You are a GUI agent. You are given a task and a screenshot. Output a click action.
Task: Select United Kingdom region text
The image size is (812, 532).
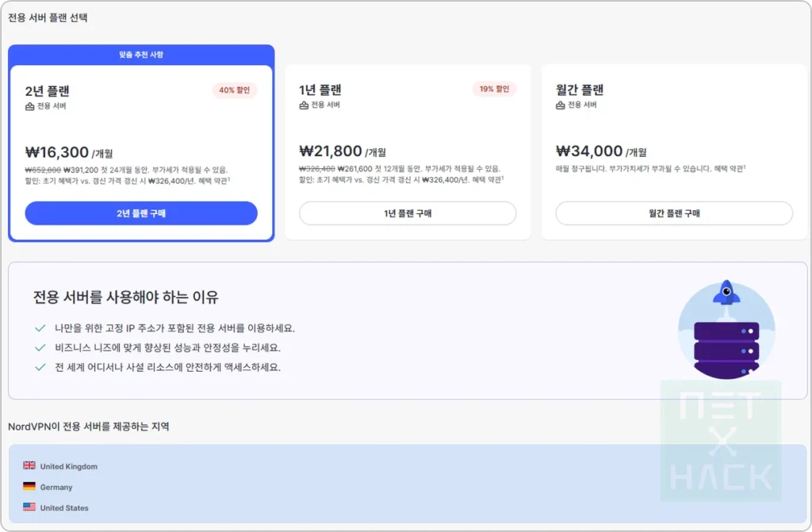coord(69,466)
